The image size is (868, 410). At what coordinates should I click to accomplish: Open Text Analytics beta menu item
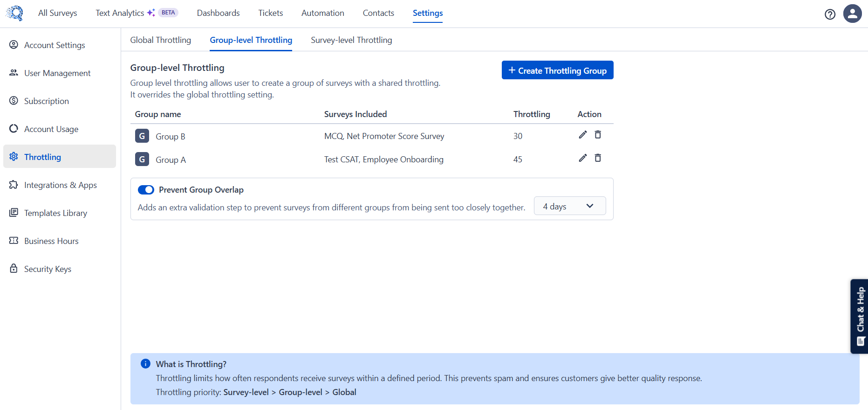[120, 13]
